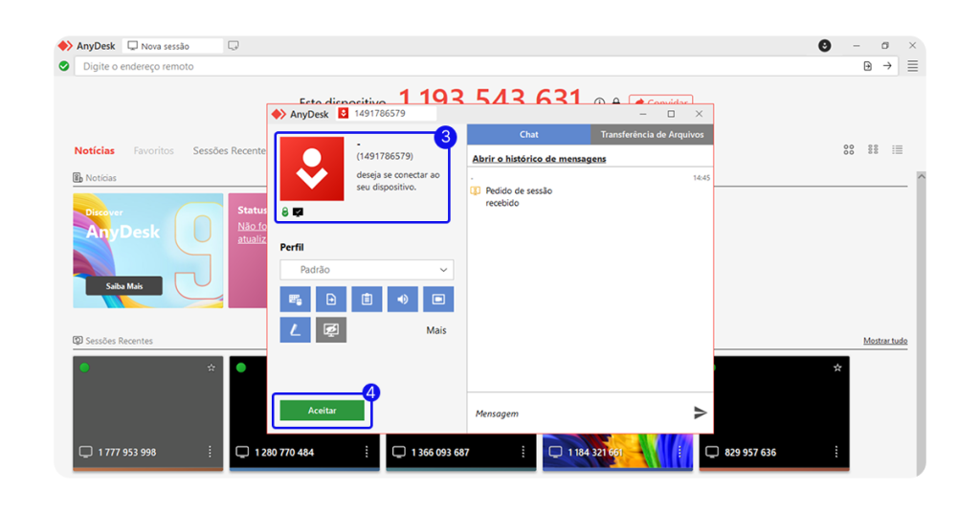Send chat message with paper plane icon
This screenshot has width=980, height=514.
pos(700,413)
